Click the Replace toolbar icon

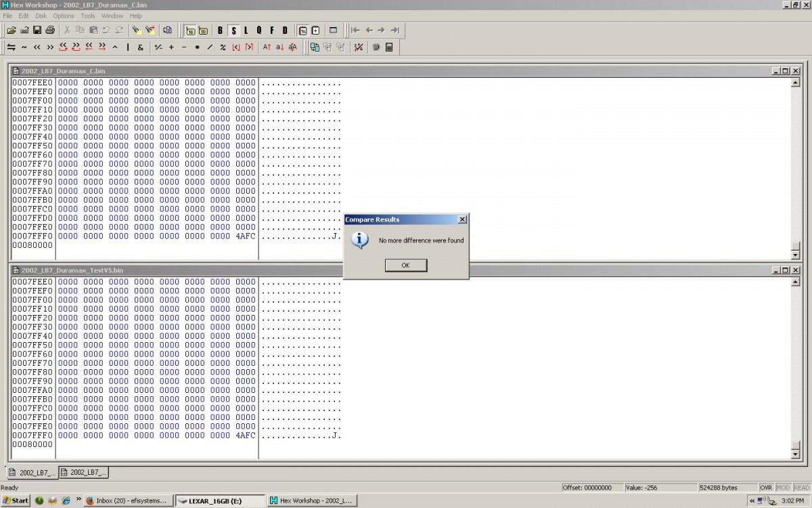pyautogui.click(x=150, y=30)
